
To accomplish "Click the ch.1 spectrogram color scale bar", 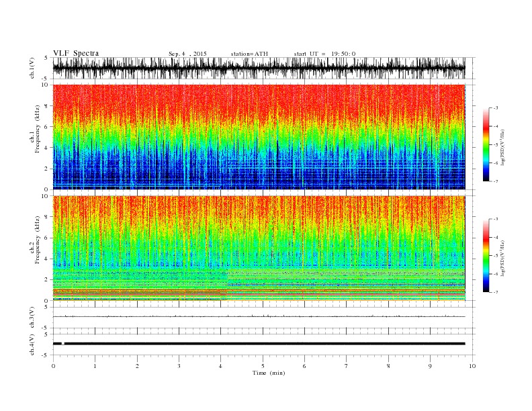I will [x=486, y=144].
